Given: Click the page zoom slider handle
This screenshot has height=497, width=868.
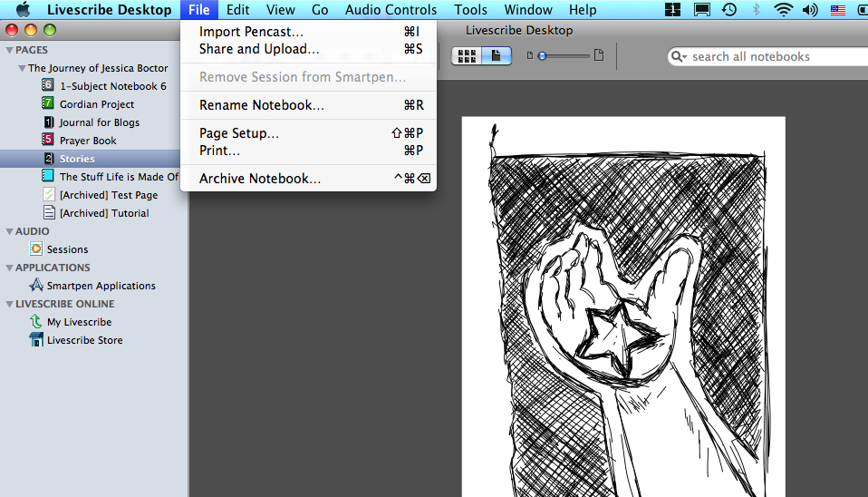Looking at the screenshot, I should 542,56.
